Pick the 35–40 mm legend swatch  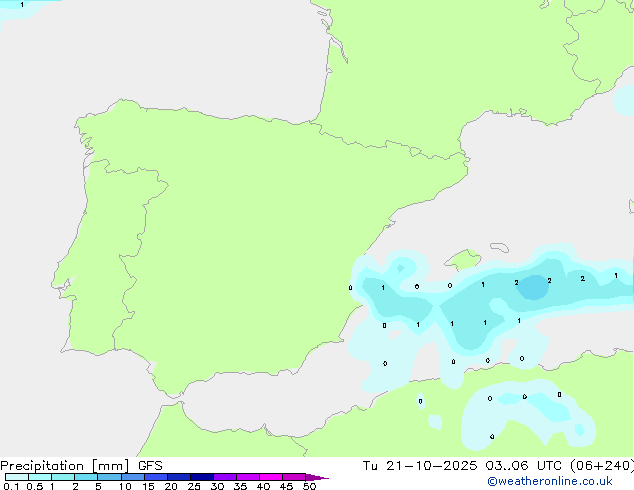pos(248,477)
